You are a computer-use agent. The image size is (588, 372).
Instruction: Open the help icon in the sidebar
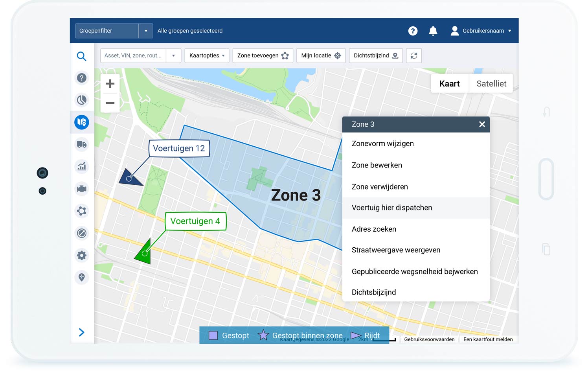point(81,78)
